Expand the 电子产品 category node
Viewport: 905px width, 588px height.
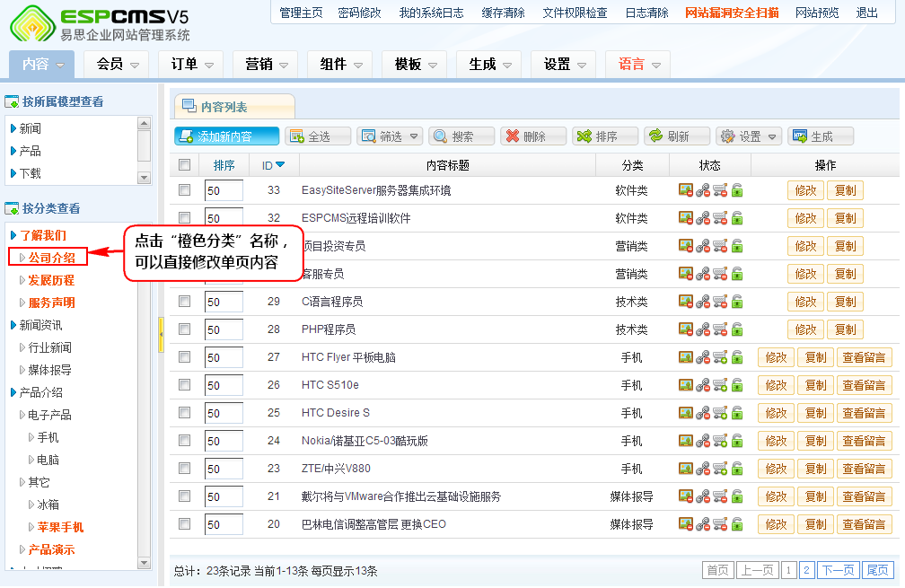[x=22, y=416]
